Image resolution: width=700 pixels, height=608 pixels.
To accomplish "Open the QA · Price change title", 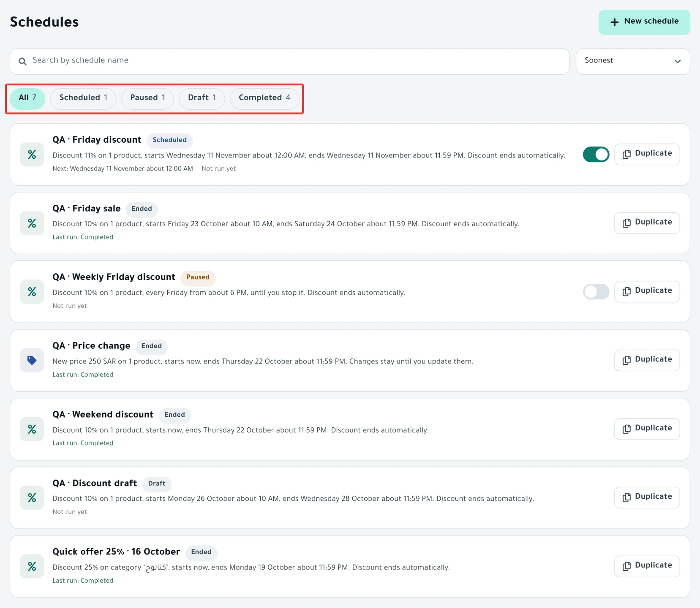I will (91, 346).
